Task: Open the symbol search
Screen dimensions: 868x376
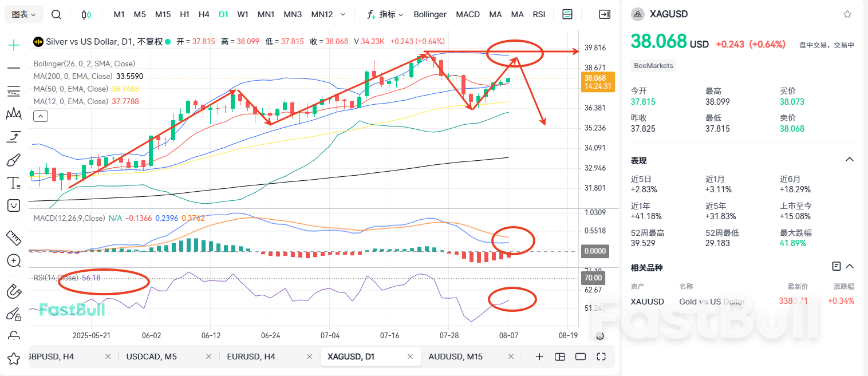Action: click(x=56, y=14)
